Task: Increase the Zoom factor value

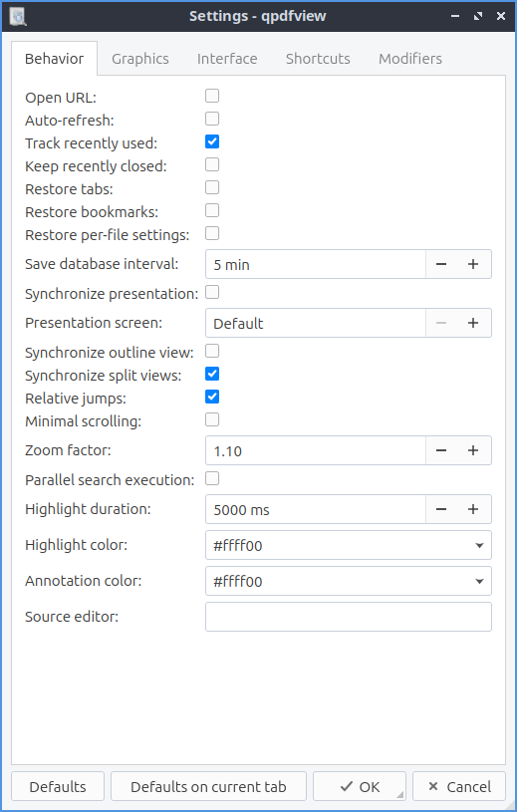Action: (473, 450)
